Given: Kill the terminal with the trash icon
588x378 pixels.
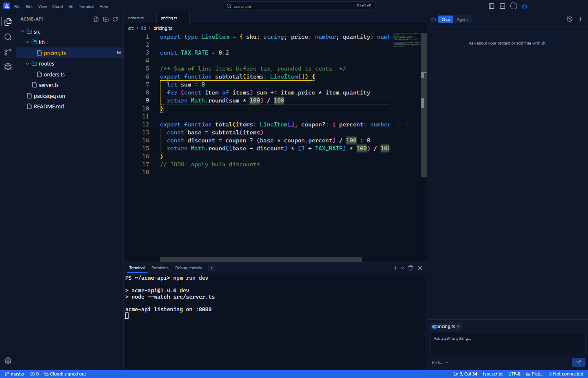Looking at the screenshot, I should pos(411,268).
